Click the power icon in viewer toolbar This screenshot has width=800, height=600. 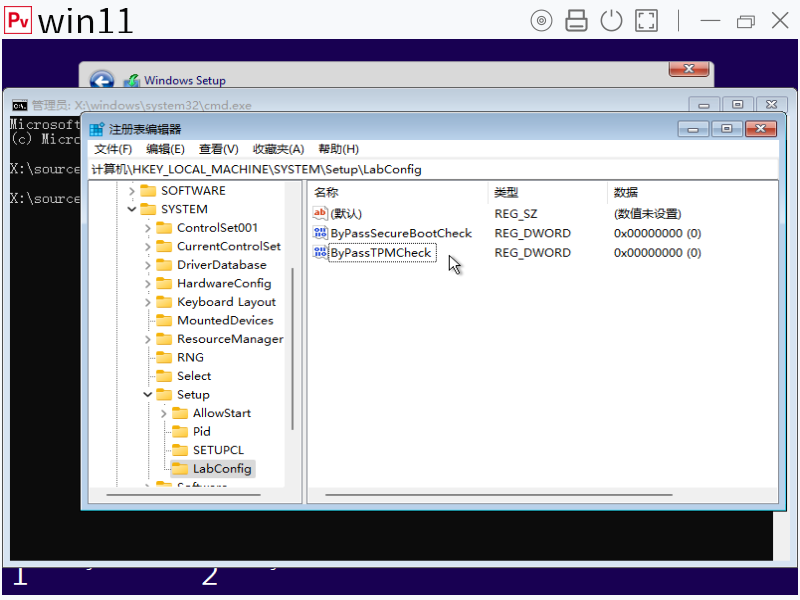(611, 21)
